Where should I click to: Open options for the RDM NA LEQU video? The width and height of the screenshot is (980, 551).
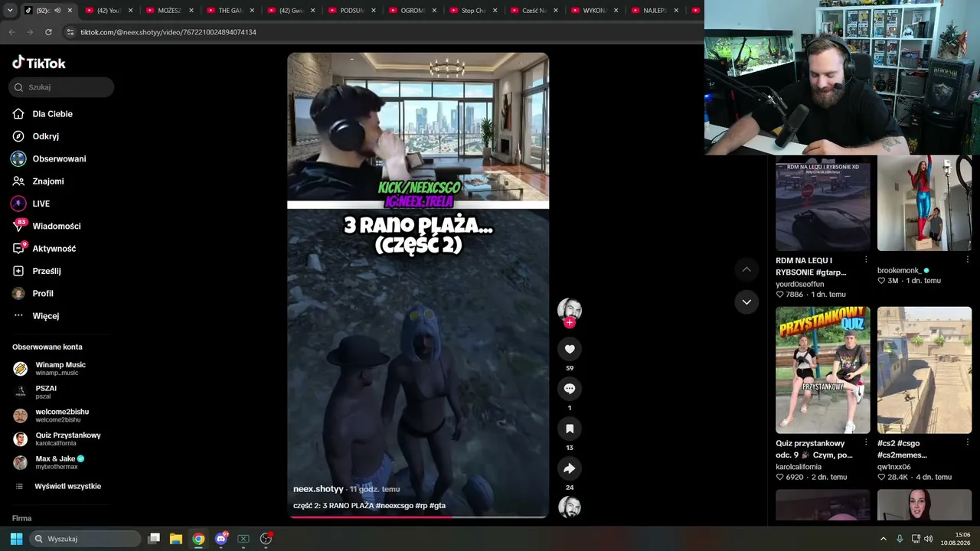pos(866,260)
